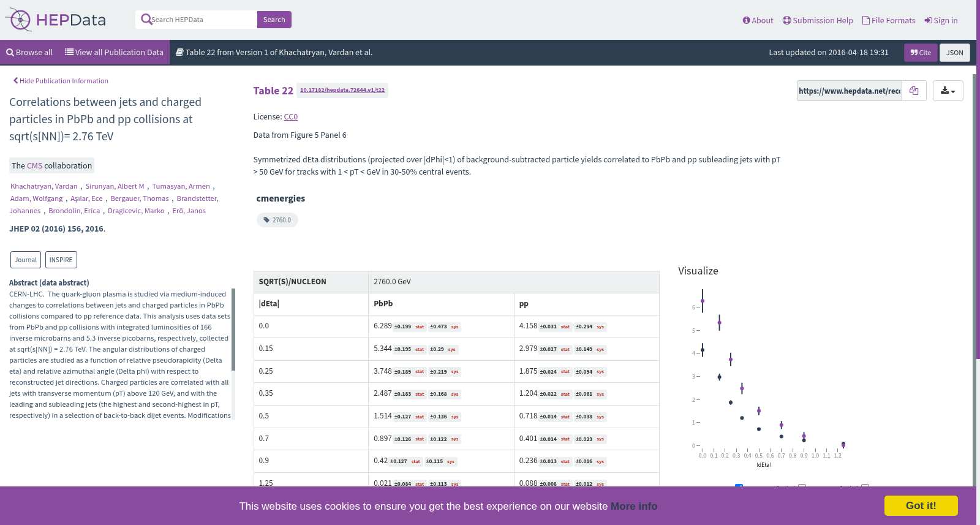Click the pp value 0.401
Screen dimensions: 980x525
528,439
